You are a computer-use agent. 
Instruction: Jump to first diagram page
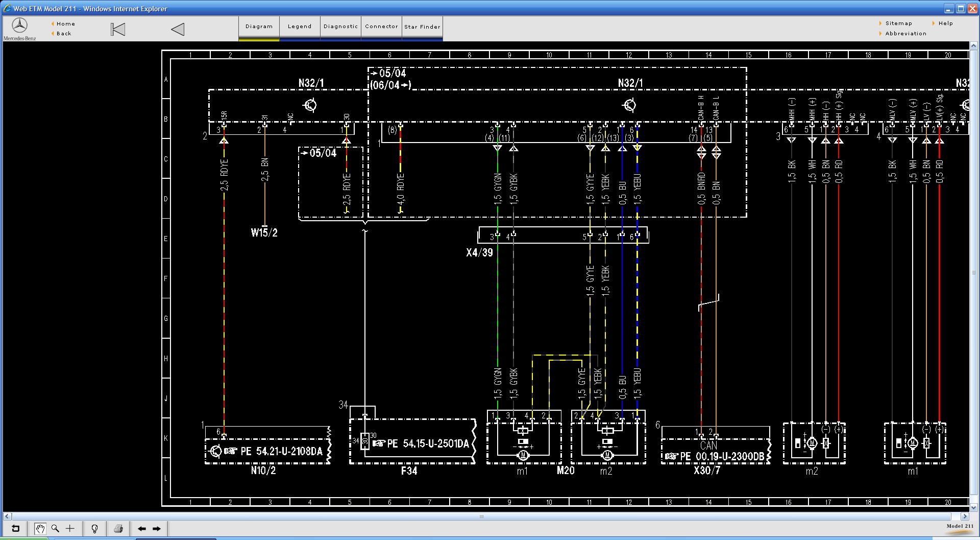click(118, 30)
